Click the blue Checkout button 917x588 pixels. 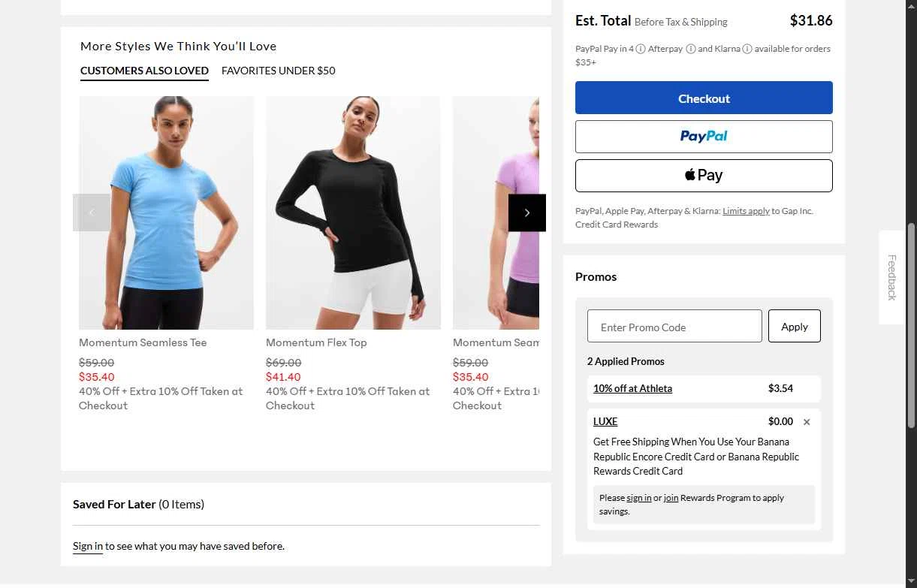(x=704, y=98)
